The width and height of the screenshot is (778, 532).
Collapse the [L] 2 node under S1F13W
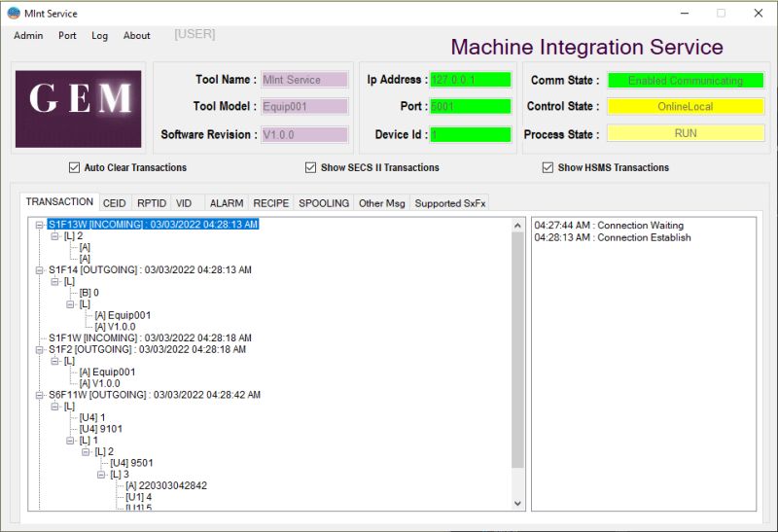pos(54,236)
